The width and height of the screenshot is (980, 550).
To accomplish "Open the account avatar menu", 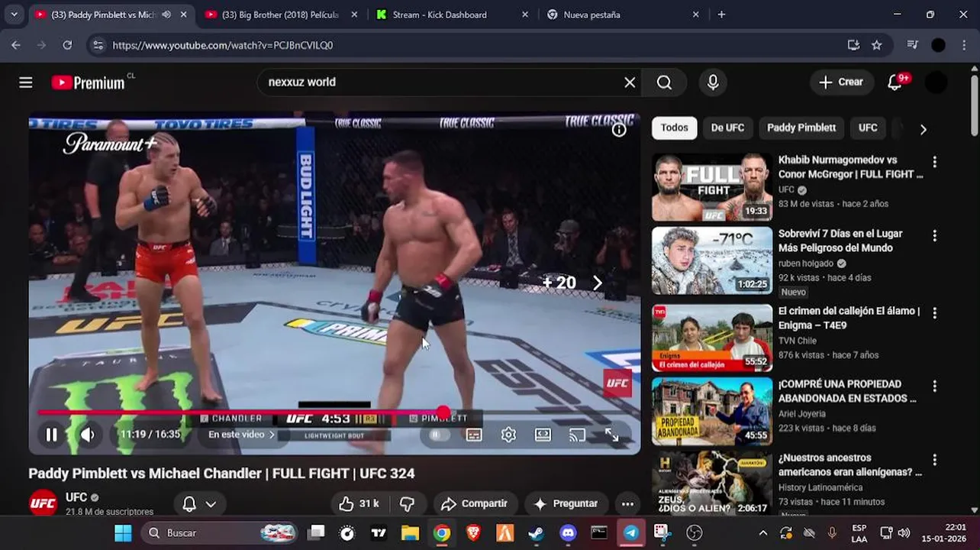I will tap(936, 82).
